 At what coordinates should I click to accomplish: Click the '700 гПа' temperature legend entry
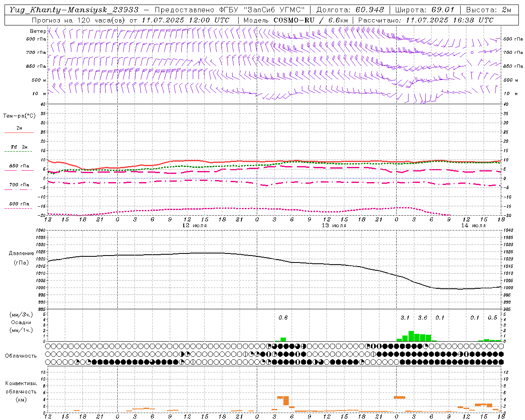19,185
